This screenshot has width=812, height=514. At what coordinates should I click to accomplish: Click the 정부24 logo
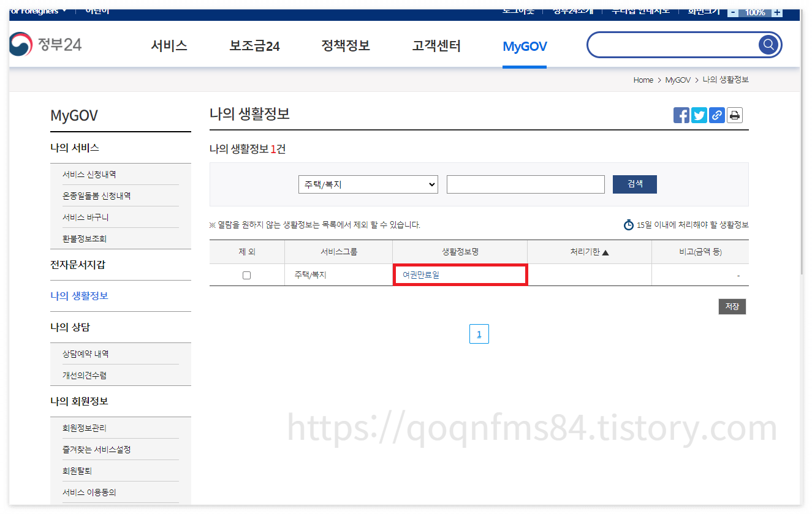(x=46, y=44)
